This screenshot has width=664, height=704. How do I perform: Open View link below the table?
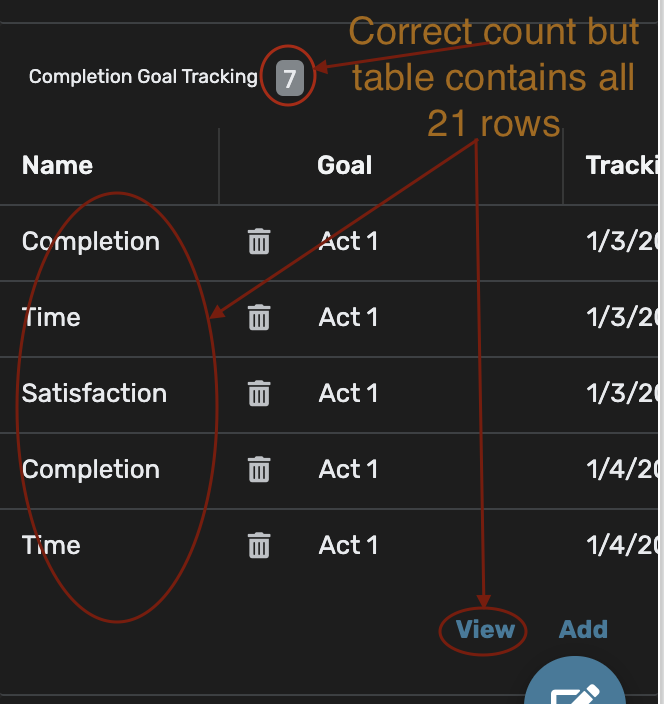click(485, 629)
